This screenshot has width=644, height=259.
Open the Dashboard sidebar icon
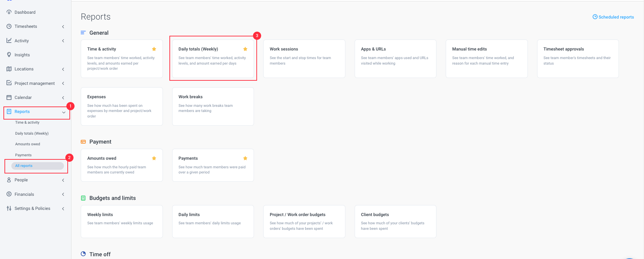(9, 12)
